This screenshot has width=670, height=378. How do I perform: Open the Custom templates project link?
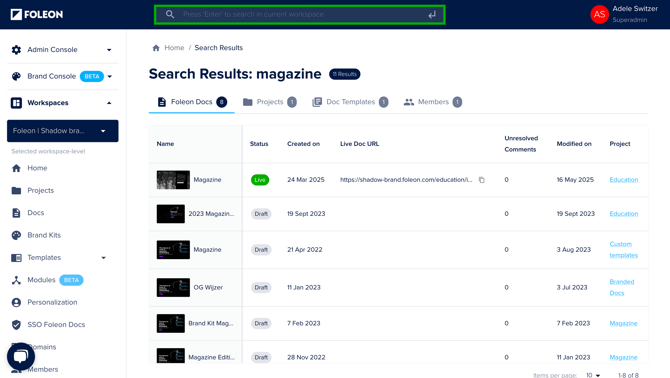tap(623, 250)
